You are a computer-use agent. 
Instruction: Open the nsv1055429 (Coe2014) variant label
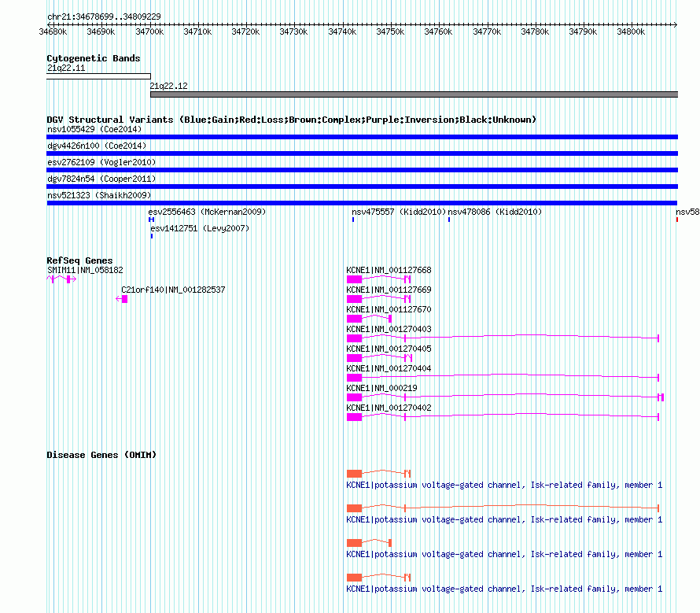coord(94,129)
